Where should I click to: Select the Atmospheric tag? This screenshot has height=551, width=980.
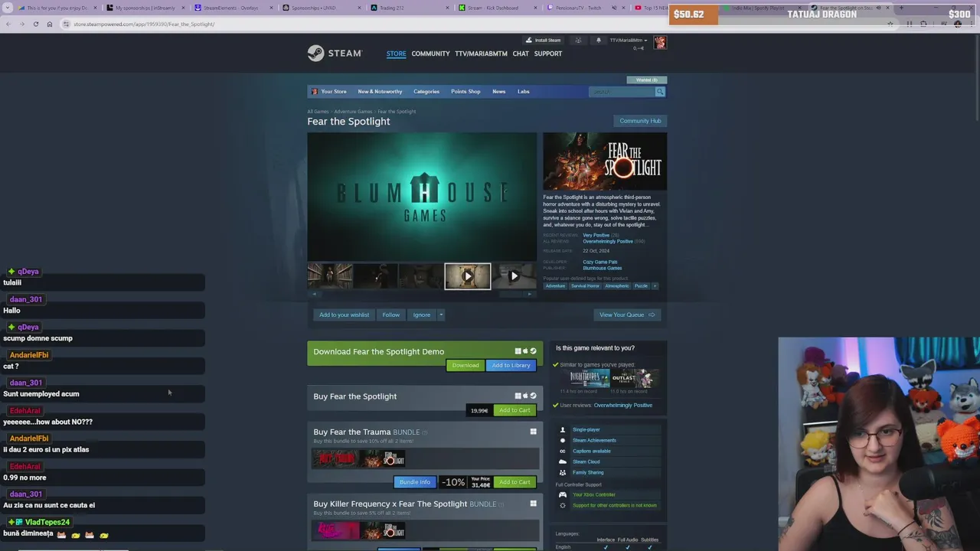pyautogui.click(x=617, y=286)
